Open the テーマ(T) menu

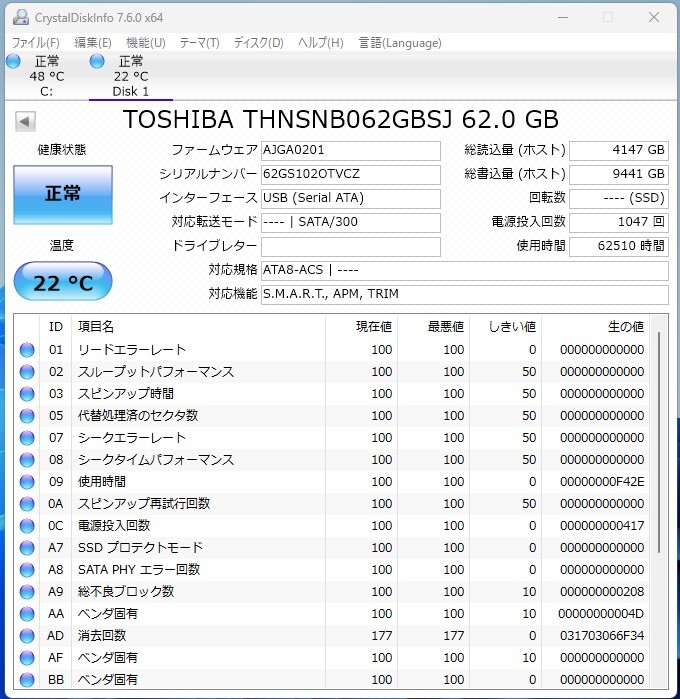(x=199, y=43)
